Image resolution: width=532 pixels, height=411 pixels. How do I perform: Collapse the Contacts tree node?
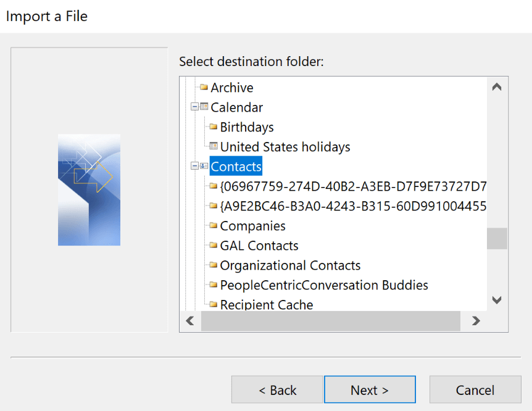[x=195, y=166]
